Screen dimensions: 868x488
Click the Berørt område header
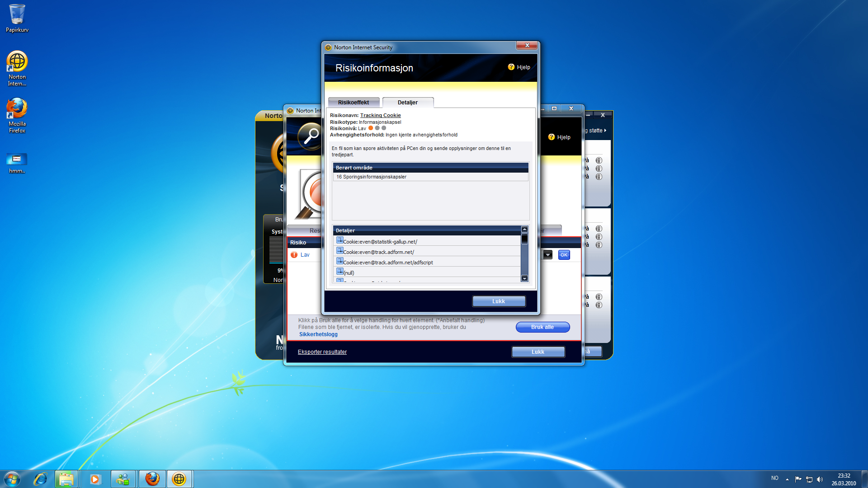(430, 168)
